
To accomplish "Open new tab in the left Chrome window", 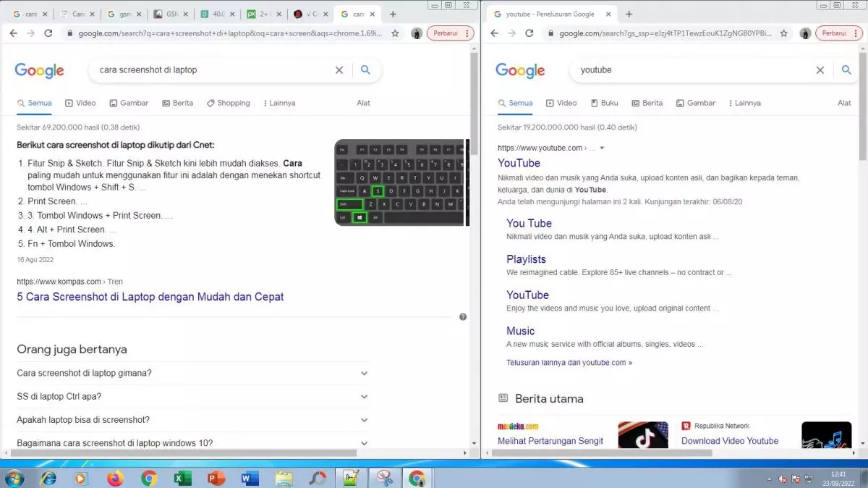I will click(393, 14).
